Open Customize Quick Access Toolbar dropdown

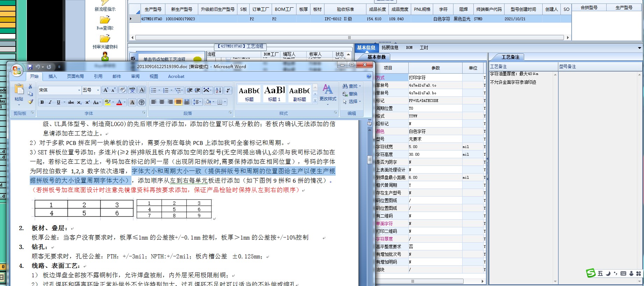pyautogui.click(x=59, y=67)
